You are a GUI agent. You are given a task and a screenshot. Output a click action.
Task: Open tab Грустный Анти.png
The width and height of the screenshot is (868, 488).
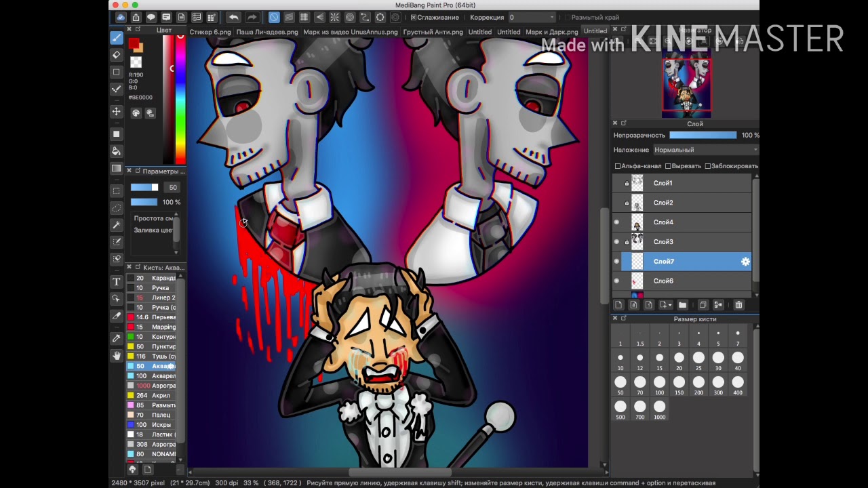pyautogui.click(x=433, y=32)
